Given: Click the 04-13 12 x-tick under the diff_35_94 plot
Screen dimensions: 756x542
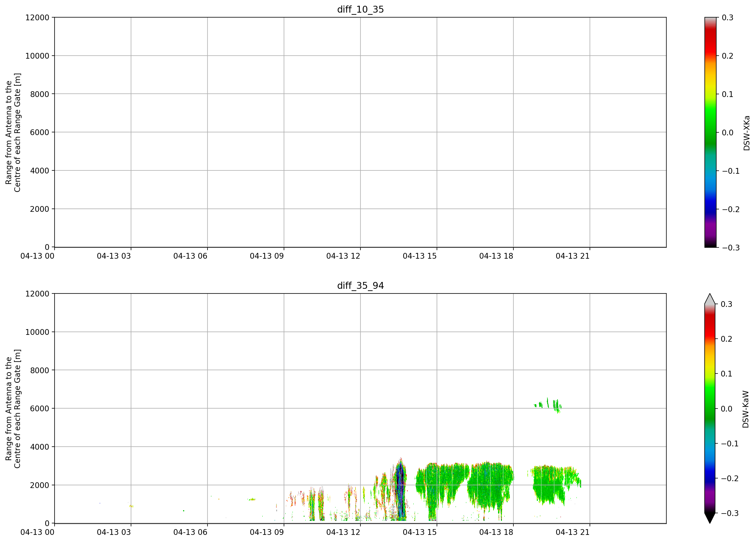Looking at the screenshot, I should click(x=343, y=532).
